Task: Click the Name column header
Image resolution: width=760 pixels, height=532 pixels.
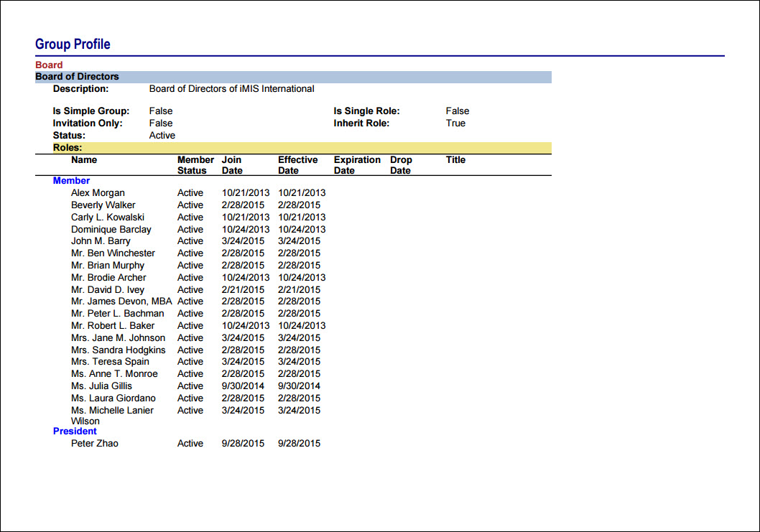Action: pos(84,160)
